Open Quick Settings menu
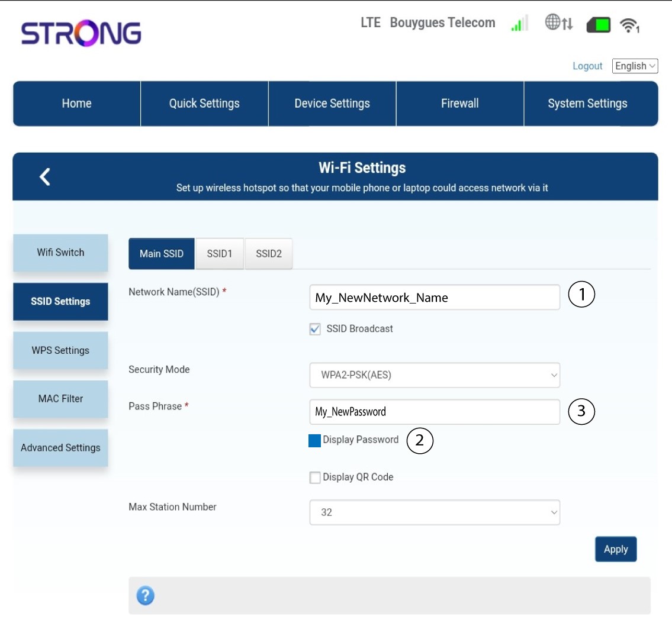The height and width of the screenshot is (639, 672). tap(204, 104)
